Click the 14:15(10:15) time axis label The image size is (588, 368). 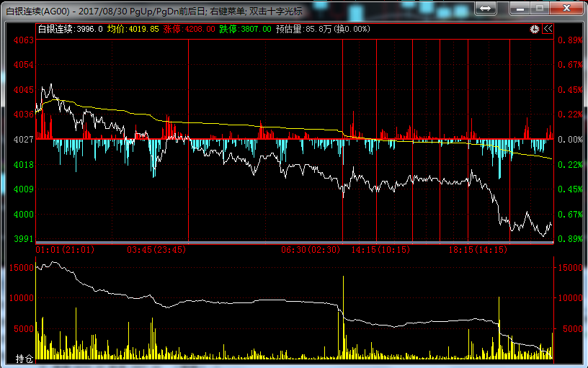point(380,250)
